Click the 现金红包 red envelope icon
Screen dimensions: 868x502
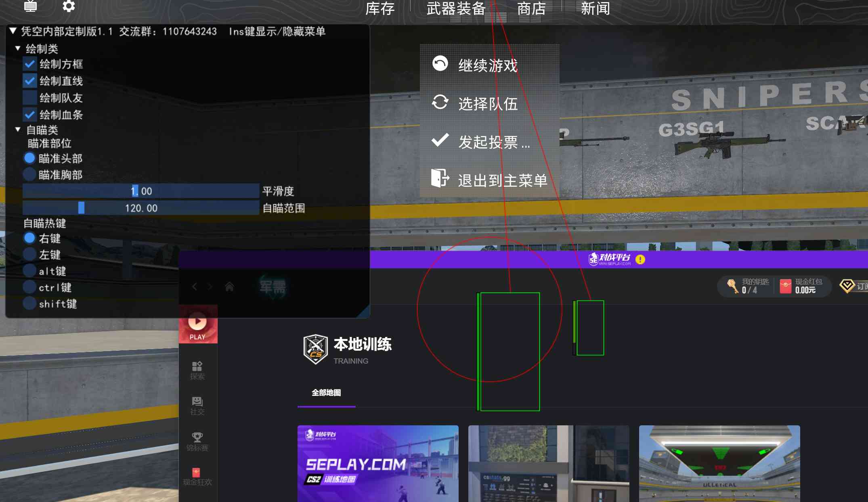coord(785,286)
